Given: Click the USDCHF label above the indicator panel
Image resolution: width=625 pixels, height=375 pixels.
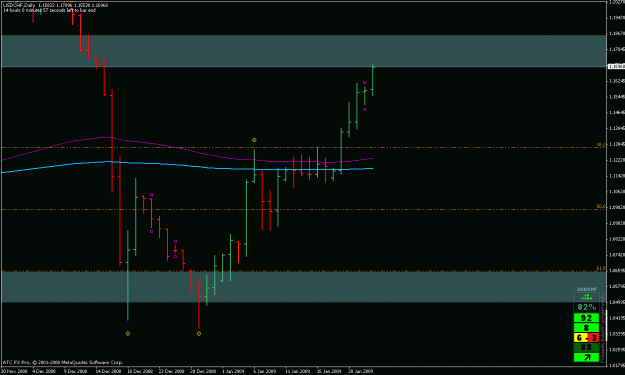Looking at the screenshot, I should pyautogui.click(x=587, y=289).
